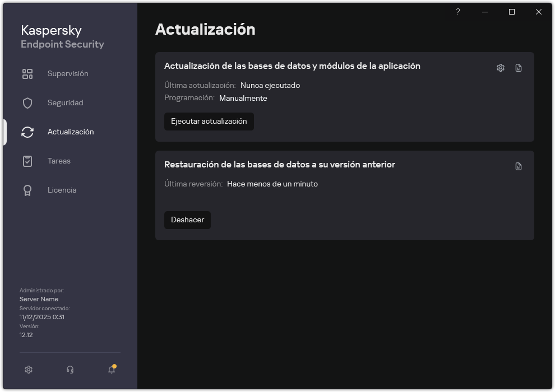Viewport: 555px width, 392px height.
Task: View the report for database restoration task
Action: pyautogui.click(x=518, y=166)
